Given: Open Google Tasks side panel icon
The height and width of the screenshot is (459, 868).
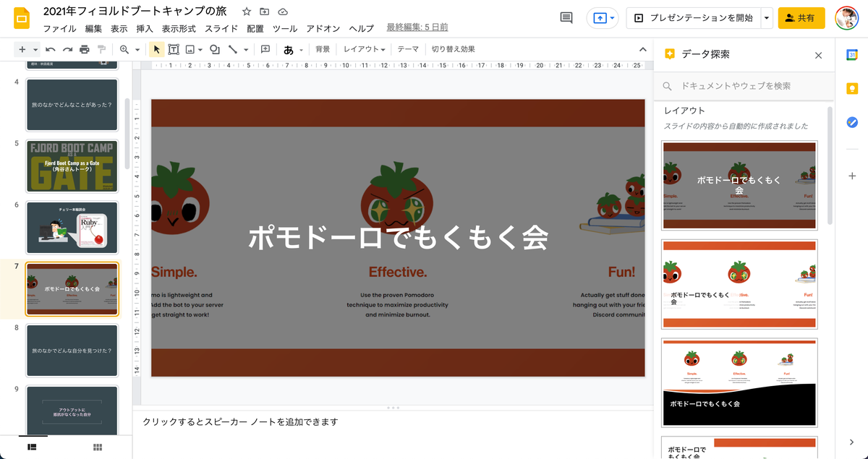Looking at the screenshot, I should tap(852, 122).
